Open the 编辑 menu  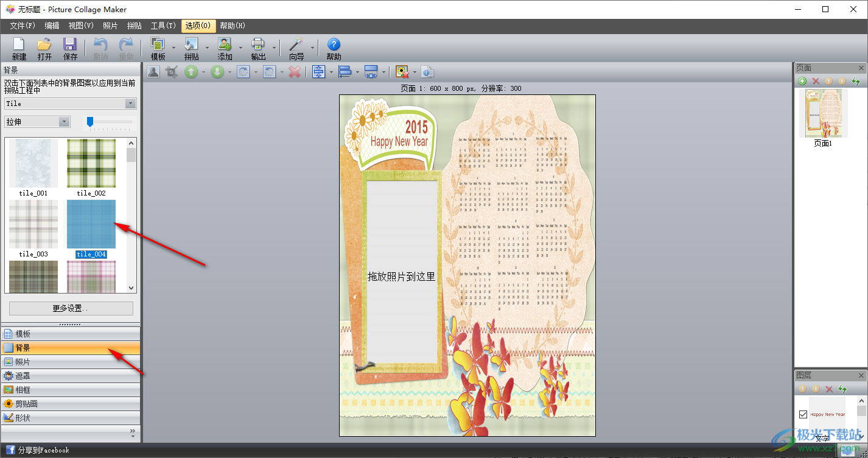(x=52, y=26)
